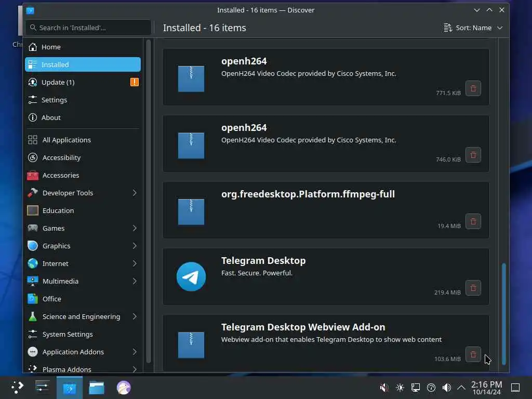Image resolution: width=532 pixels, height=399 pixels.
Task: Expand the Games category chevron
Action: click(x=135, y=228)
